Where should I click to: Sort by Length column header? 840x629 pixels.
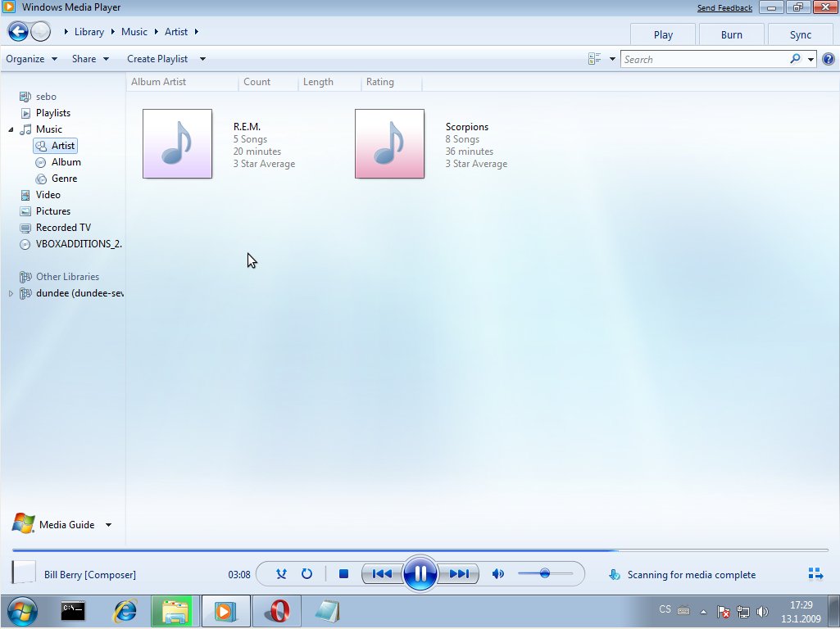(329, 82)
